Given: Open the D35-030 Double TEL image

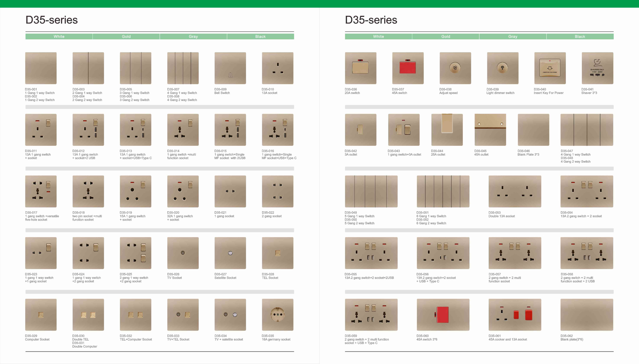Looking at the screenshot, I should 88,315.
